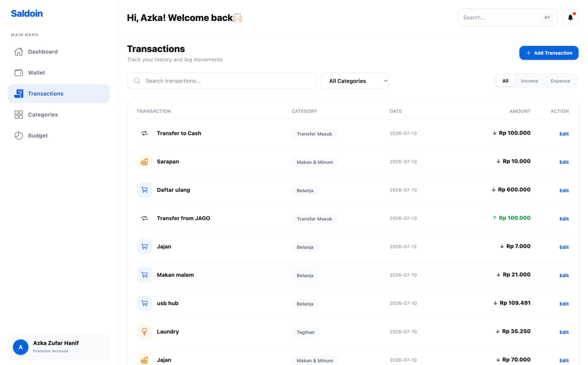Image resolution: width=588 pixels, height=365 pixels.
Task: Click the Wallet icon in sidebar
Action: click(x=19, y=73)
